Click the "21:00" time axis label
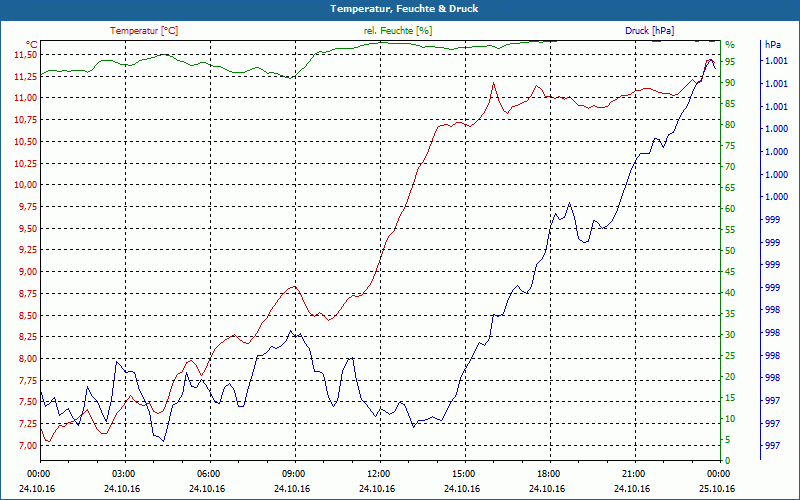The height and width of the screenshot is (500, 800). (633, 473)
